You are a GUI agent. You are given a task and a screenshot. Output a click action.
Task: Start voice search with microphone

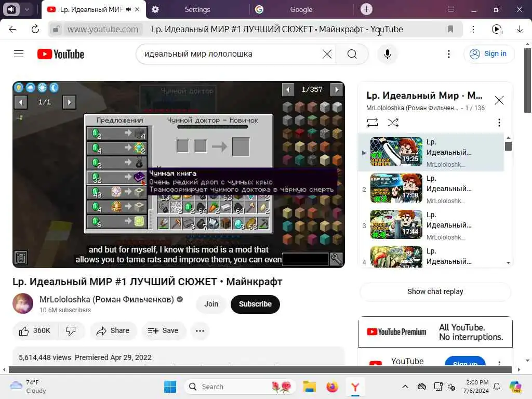387,54
